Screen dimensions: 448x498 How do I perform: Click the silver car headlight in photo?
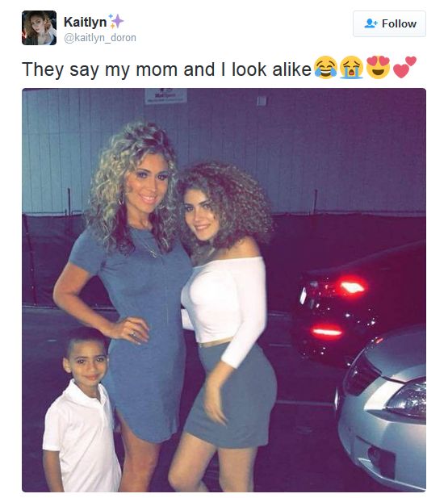[410, 402]
